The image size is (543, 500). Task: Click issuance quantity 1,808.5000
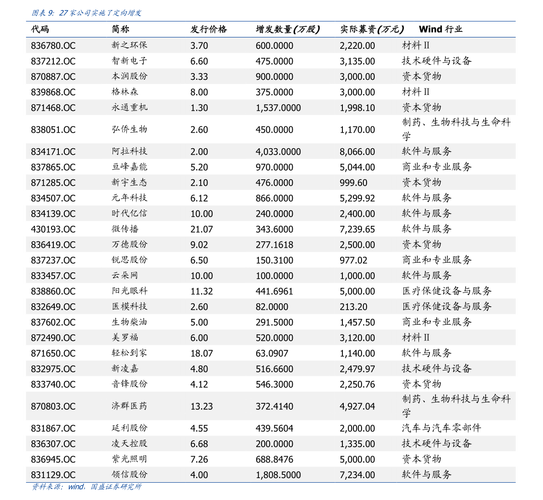[278, 475]
